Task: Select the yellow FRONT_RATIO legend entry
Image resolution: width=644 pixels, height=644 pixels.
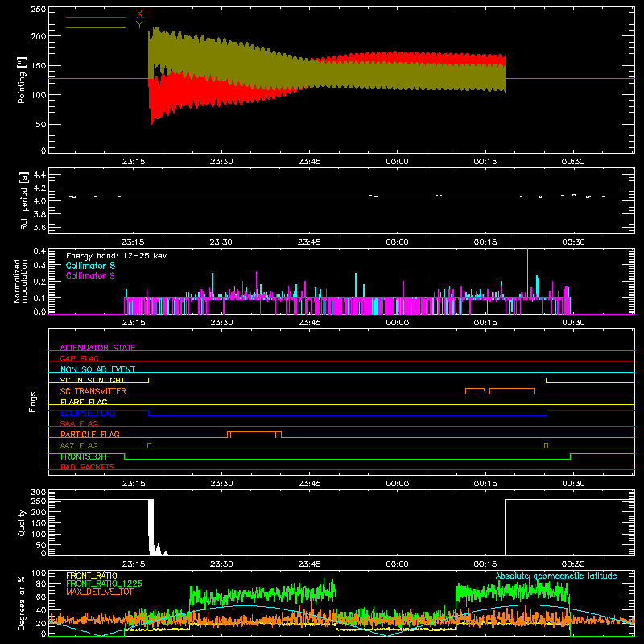Action: click(x=91, y=576)
